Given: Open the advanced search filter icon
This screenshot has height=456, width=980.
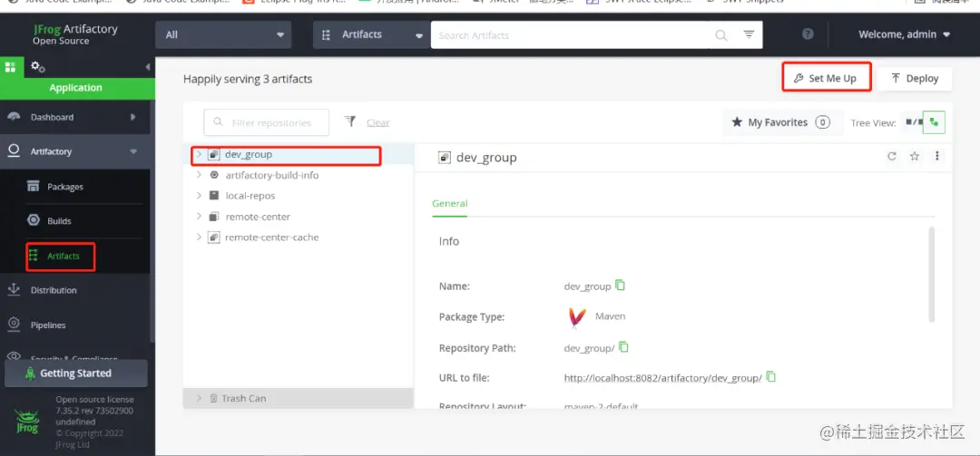Looking at the screenshot, I should tap(749, 34).
